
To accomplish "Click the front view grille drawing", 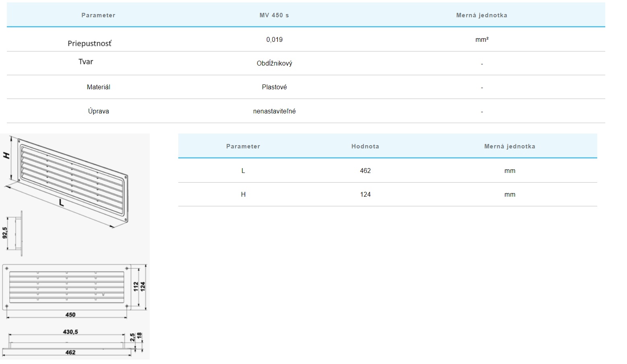I will click(67, 287).
